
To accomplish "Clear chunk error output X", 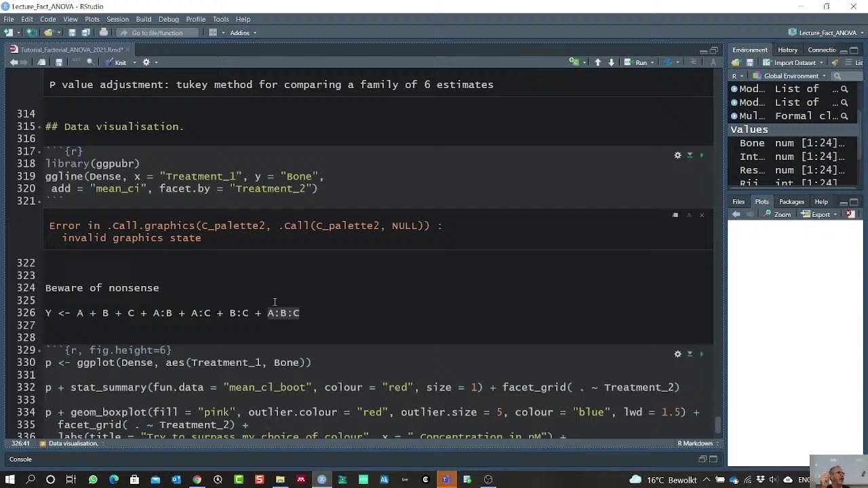I will click(702, 215).
